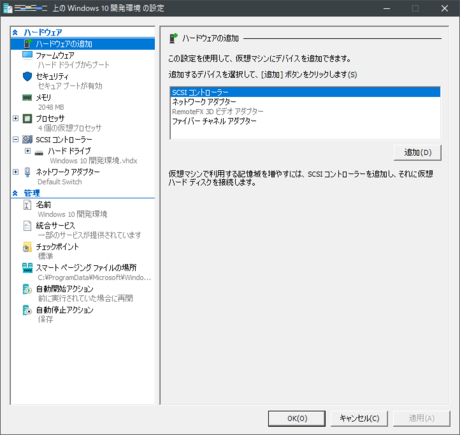
Task: Click the 自動開始アクション icon
Action: point(27,289)
